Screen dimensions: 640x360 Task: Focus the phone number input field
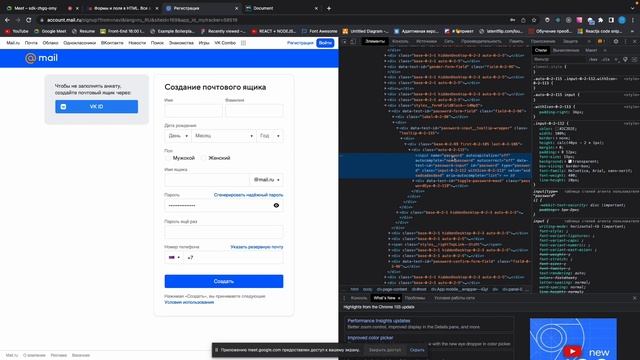pos(233,258)
